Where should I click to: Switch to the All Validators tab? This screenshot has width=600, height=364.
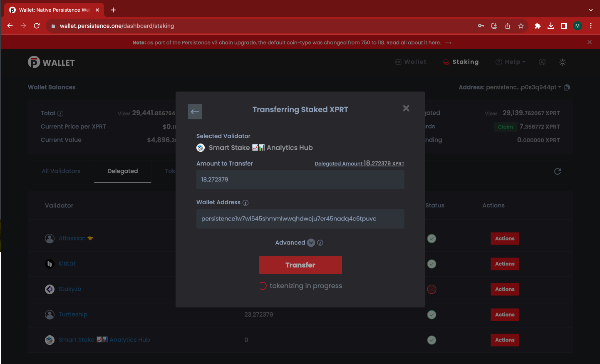pos(61,171)
